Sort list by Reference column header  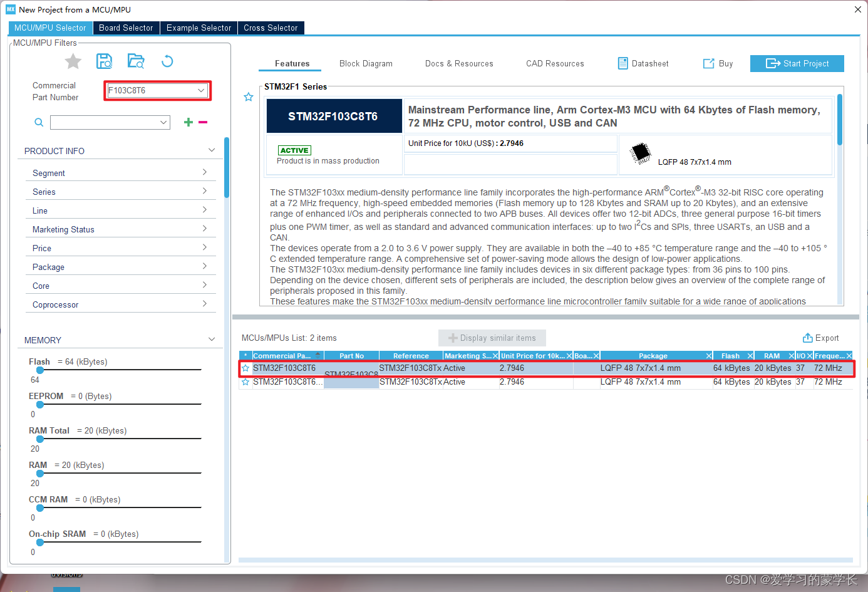click(411, 356)
